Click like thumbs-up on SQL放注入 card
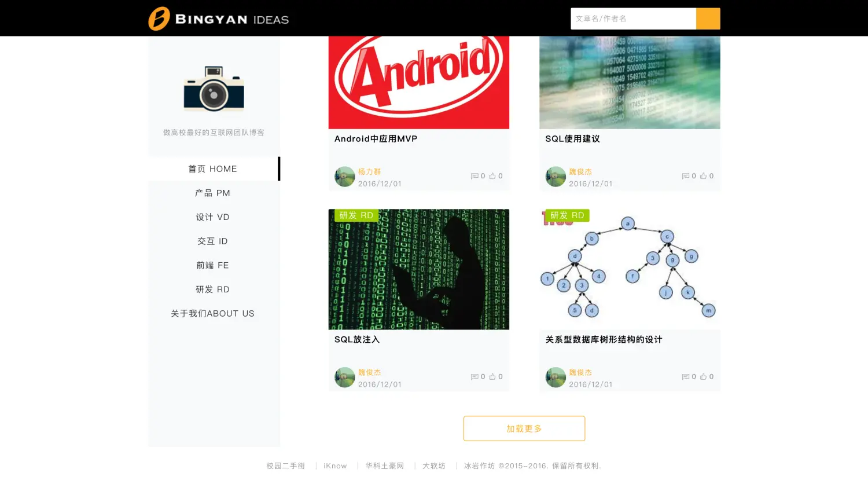The image size is (868, 484). (492, 376)
